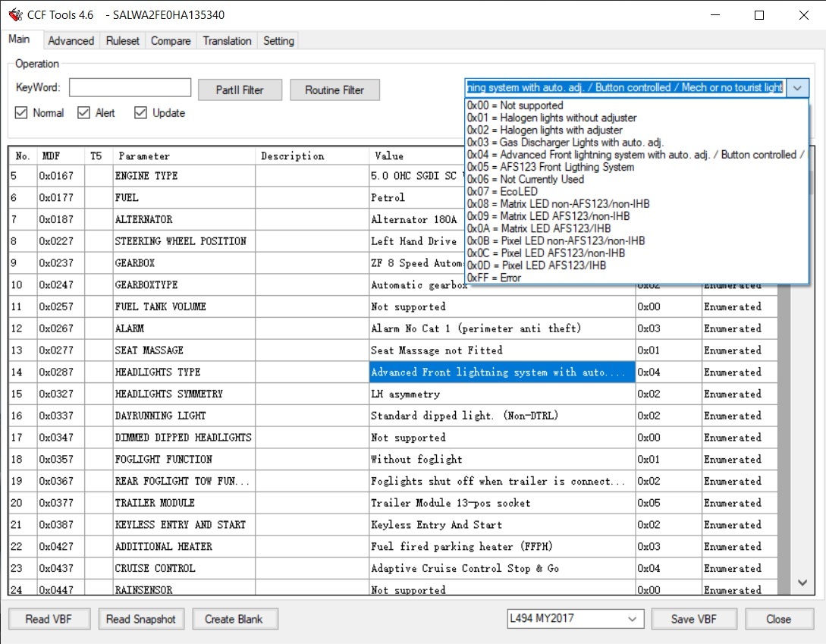Screen dimensions: 826x644
Task: Choose Halogen lights without adjuster option
Action: coord(636,118)
